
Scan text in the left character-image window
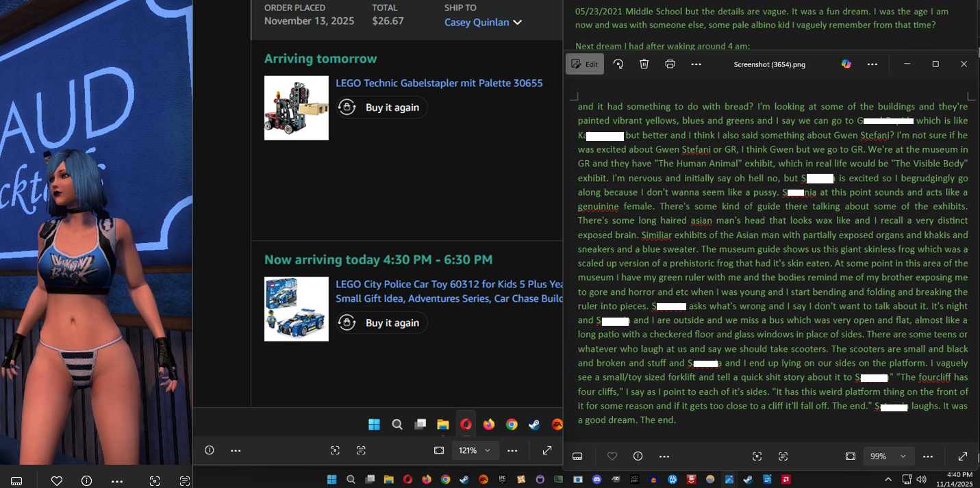[185, 481]
